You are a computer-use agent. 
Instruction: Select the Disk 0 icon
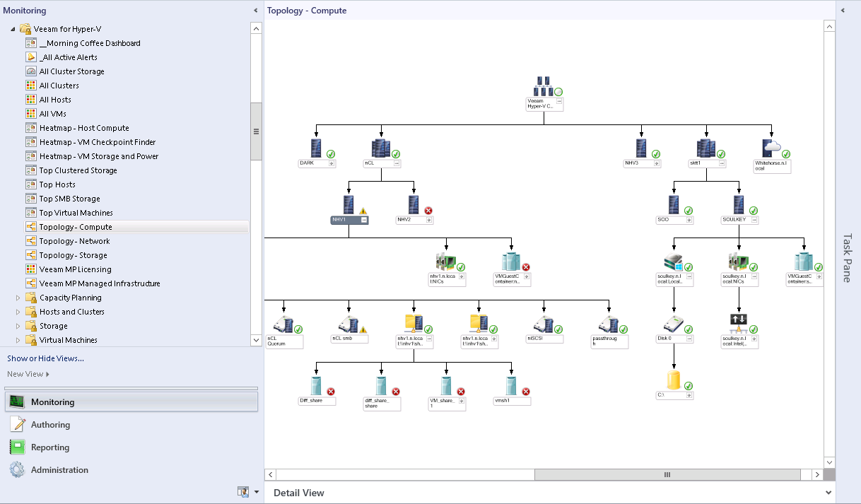coord(674,324)
